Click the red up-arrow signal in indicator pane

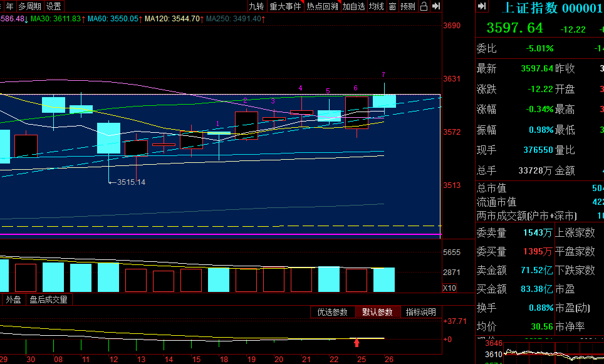pos(357,342)
